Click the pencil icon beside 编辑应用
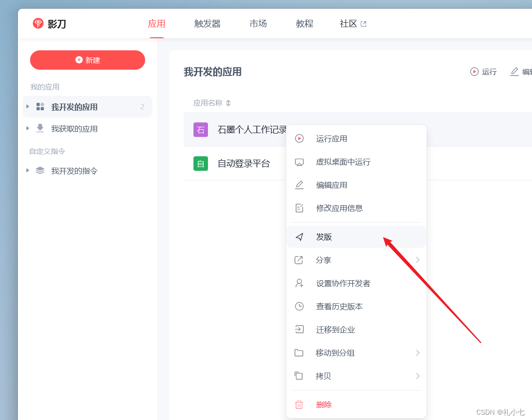Screen dimensions: 532x420 [299, 185]
